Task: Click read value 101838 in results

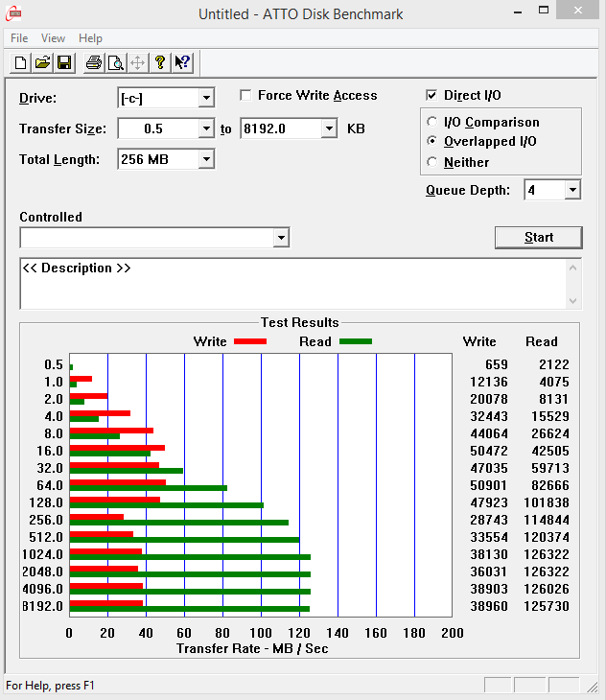Action: coord(547,502)
